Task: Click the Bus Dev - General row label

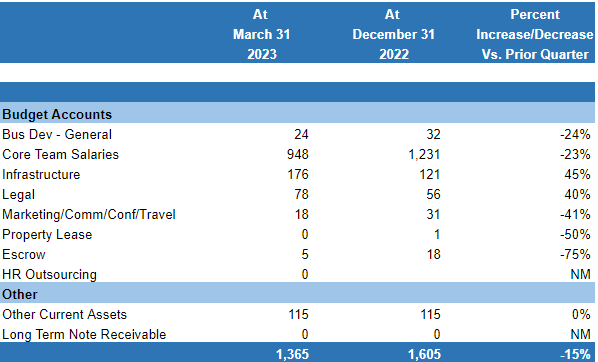Action: click(x=57, y=134)
